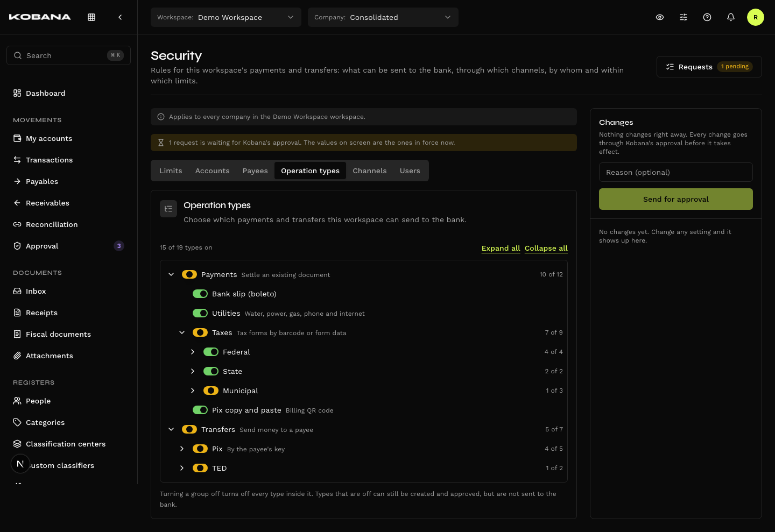Image resolution: width=775 pixels, height=532 pixels.
Task: Toggle the Federal taxes switch
Action: pos(211,352)
